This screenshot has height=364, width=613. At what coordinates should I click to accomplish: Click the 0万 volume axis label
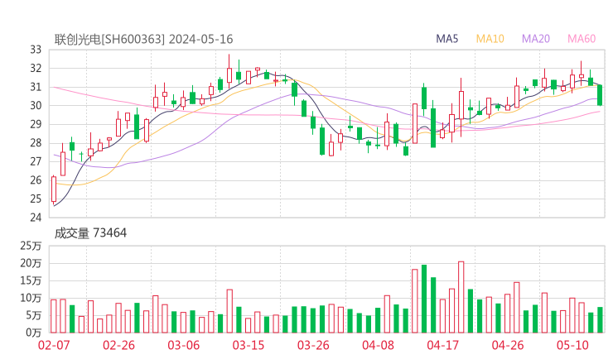(x=34, y=333)
